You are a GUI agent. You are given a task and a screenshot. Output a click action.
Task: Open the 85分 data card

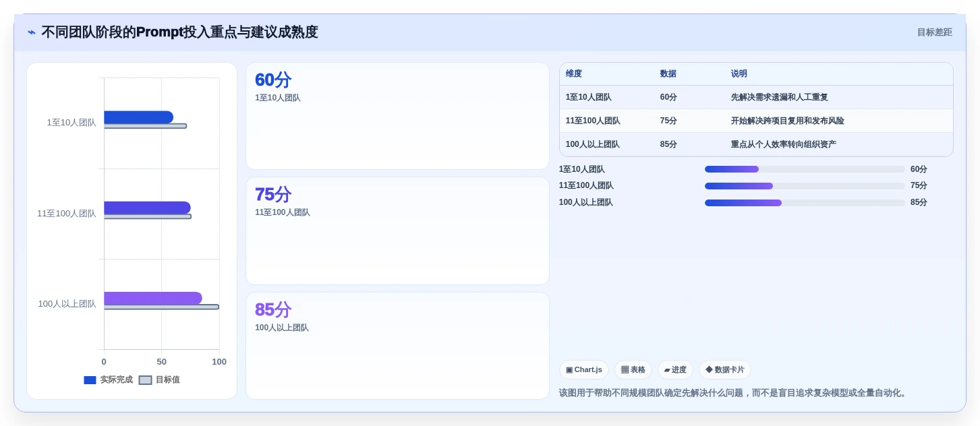point(397,346)
